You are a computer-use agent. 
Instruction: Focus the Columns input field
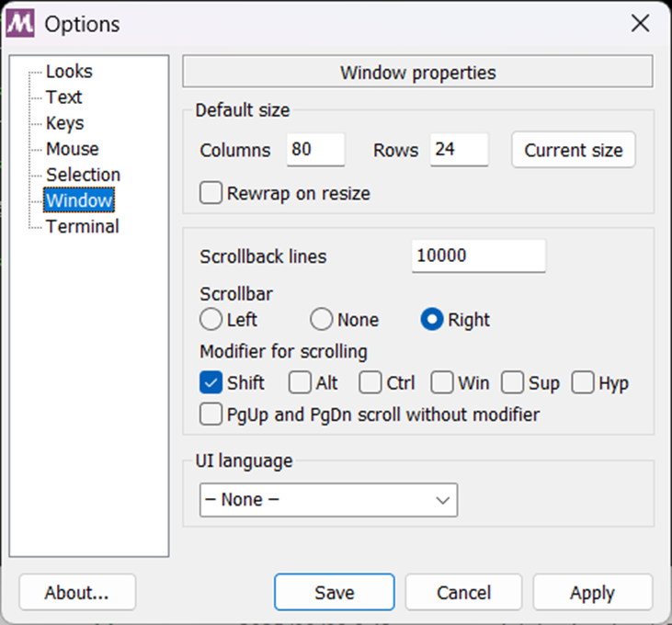click(x=316, y=150)
